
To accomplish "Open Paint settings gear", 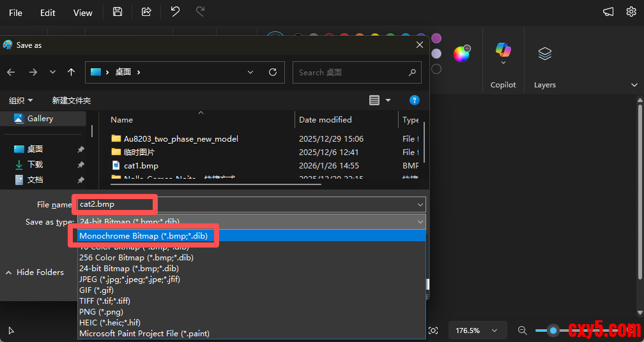I will (x=631, y=12).
